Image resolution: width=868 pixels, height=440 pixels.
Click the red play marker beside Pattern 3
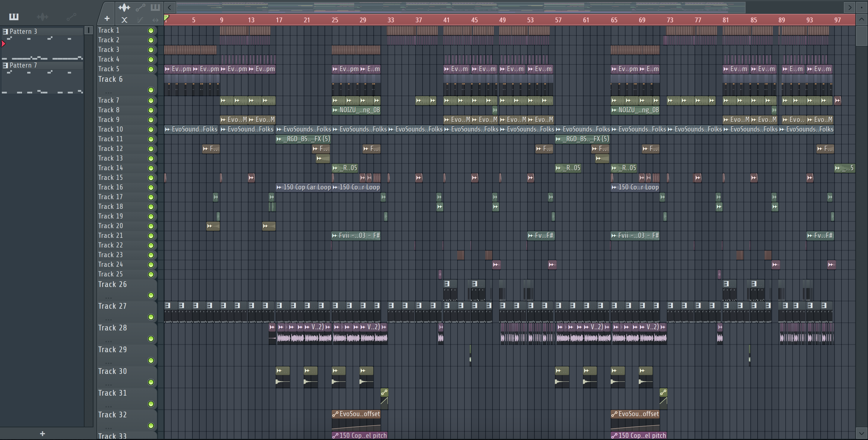coord(3,43)
